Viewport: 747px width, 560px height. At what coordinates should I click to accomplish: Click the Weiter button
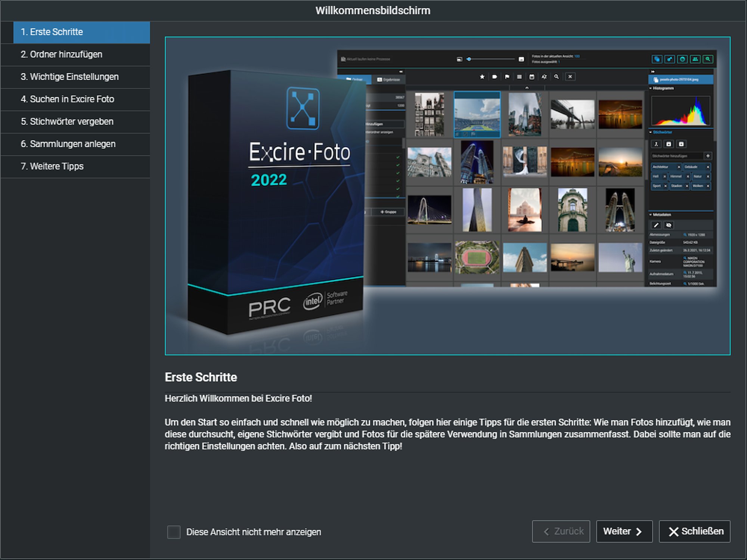[624, 531]
